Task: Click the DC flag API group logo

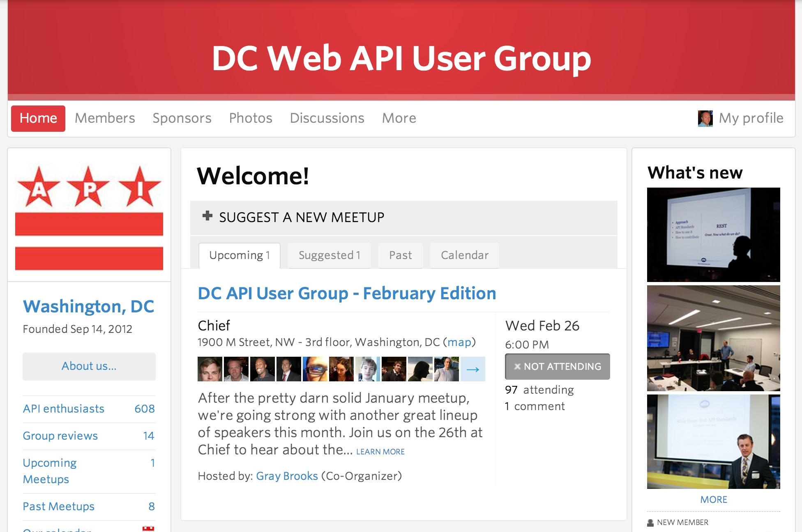Action: coord(89,217)
